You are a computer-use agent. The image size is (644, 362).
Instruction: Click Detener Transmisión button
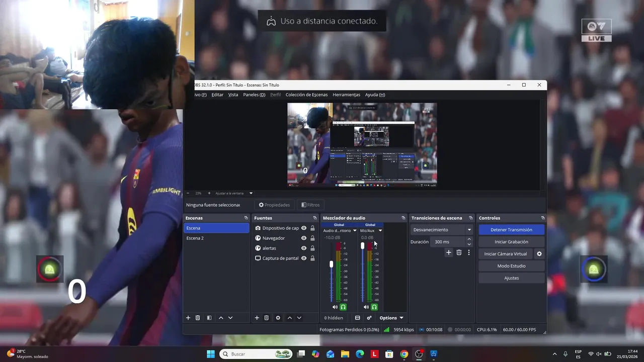click(x=511, y=230)
